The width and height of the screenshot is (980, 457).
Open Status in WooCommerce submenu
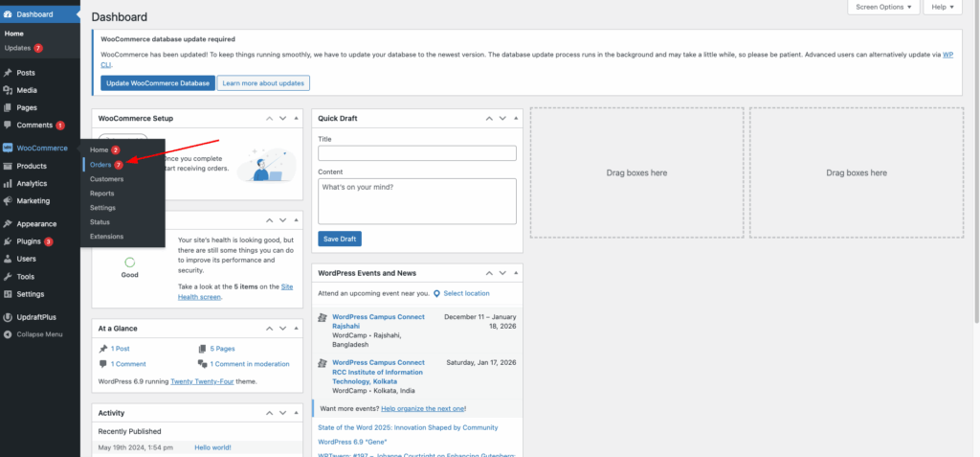100,222
